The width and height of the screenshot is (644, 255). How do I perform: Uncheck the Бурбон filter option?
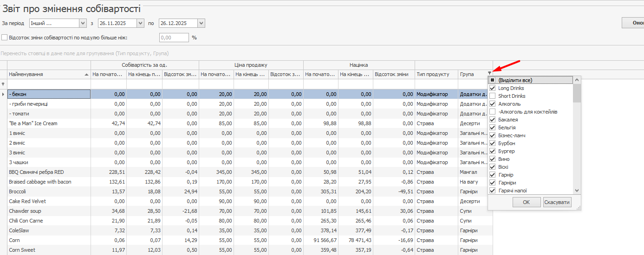point(493,143)
